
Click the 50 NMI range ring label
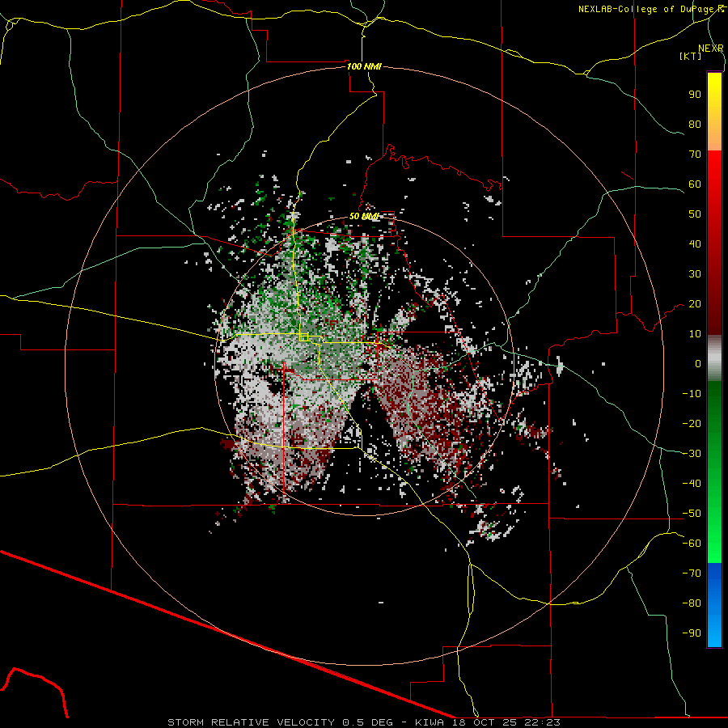coord(364,216)
